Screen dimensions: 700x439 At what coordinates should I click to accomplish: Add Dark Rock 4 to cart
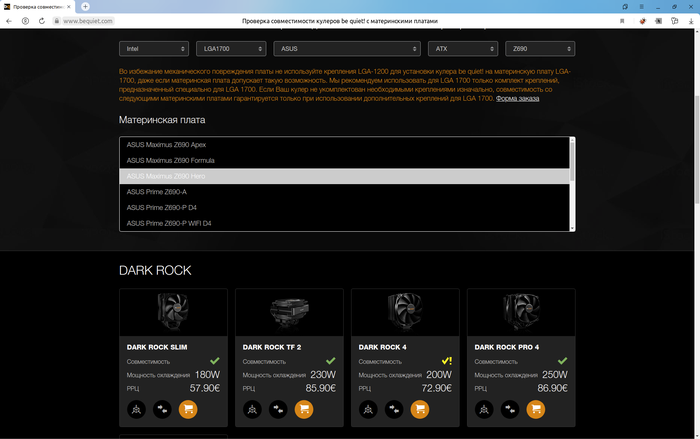click(x=420, y=409)
